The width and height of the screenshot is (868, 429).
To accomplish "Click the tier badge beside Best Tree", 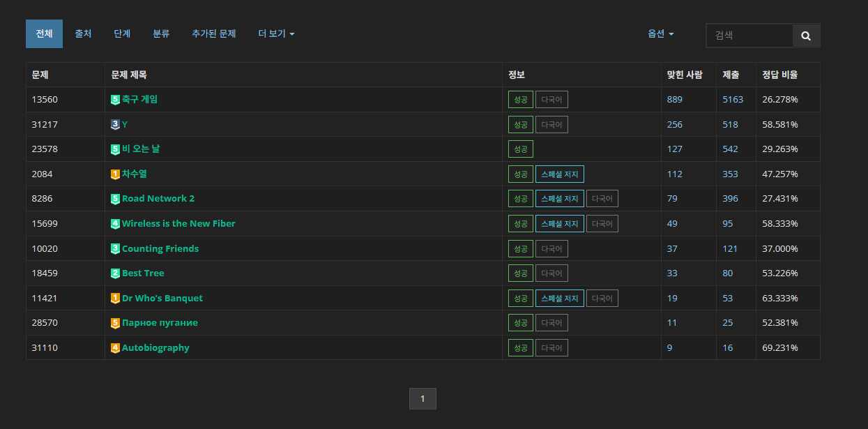I will [115, 273].
